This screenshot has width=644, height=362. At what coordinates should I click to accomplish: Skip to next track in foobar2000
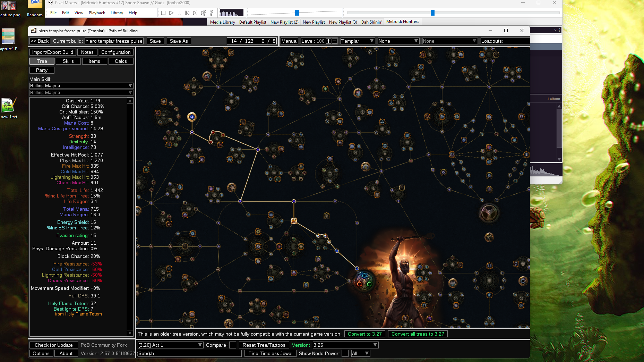pyautogui.click(x=195, y=13)
